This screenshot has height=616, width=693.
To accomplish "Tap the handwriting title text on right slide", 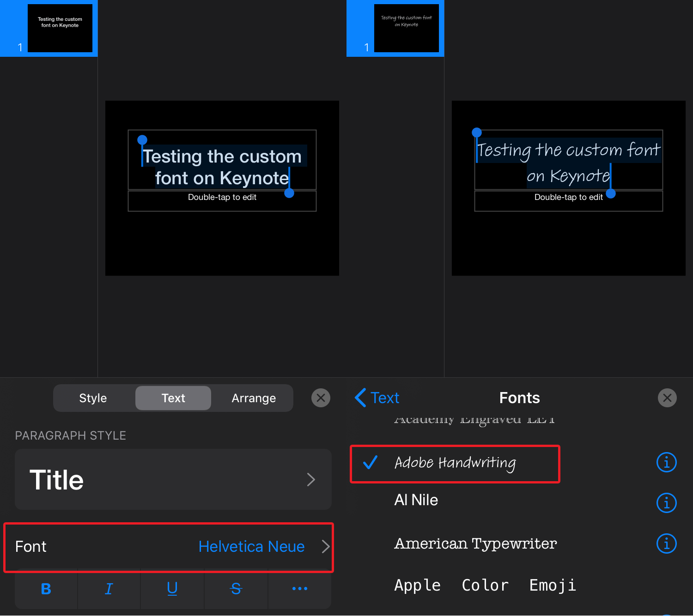I will point(569,163).
